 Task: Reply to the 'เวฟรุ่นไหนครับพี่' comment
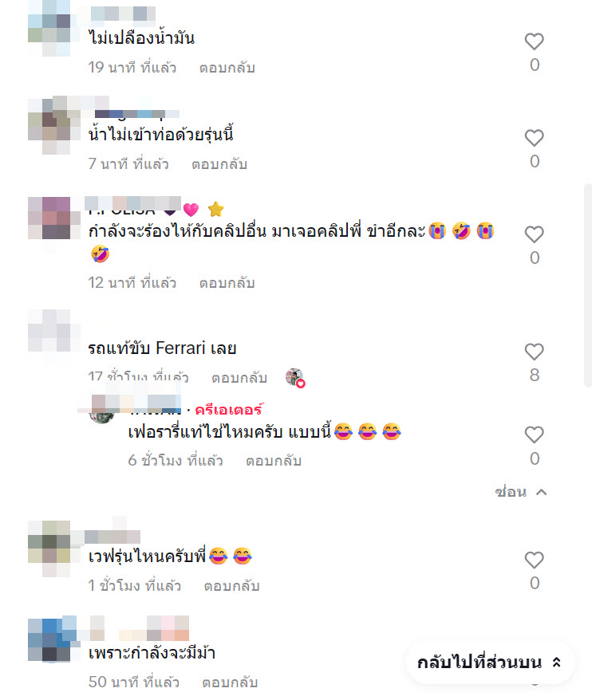point(231,586)
